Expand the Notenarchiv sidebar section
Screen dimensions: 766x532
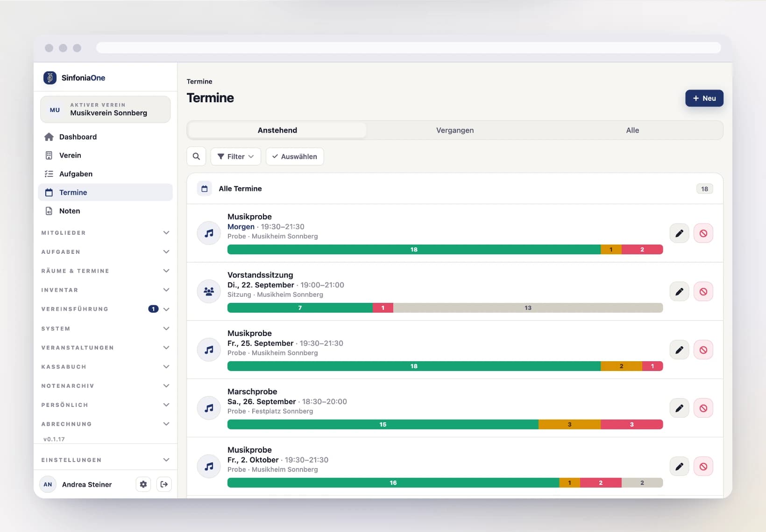click(106, 386)
